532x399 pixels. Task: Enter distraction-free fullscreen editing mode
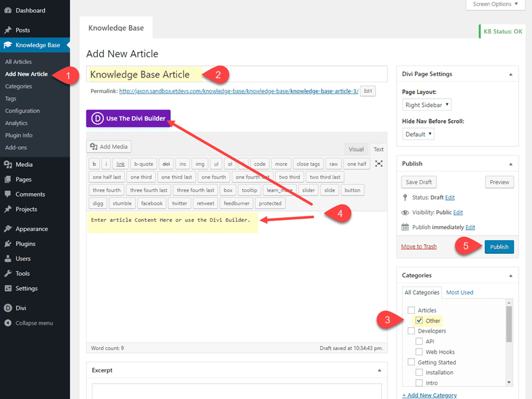(x=379, y=162)
